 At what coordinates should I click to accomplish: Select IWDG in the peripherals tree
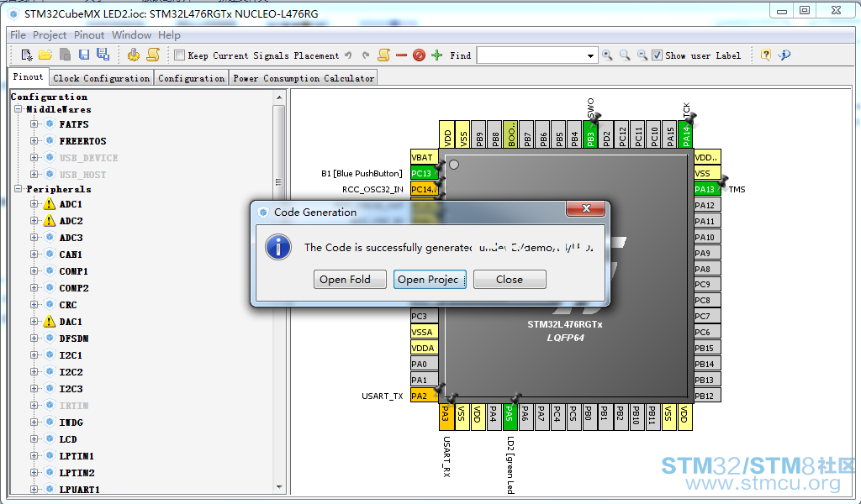[x=71, y=423]
